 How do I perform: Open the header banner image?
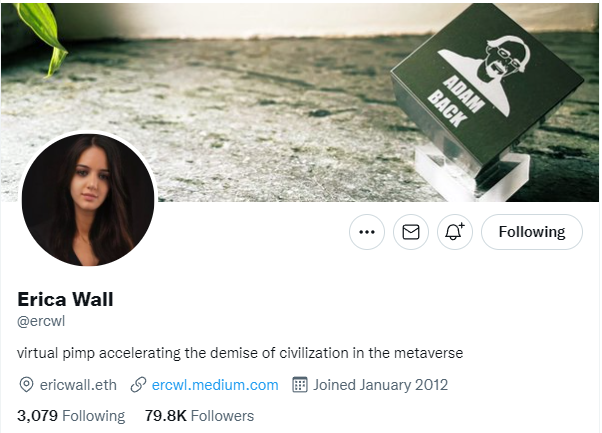[300, 102]
